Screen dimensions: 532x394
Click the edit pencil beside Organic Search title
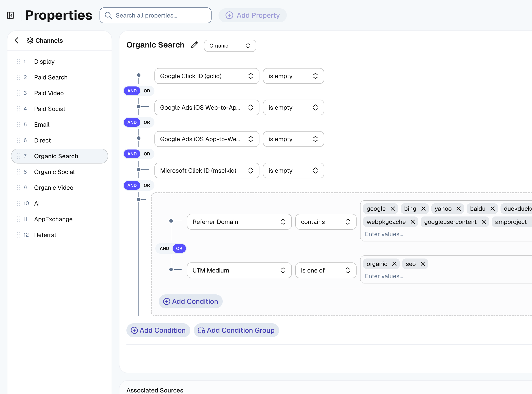coord(194,45)
